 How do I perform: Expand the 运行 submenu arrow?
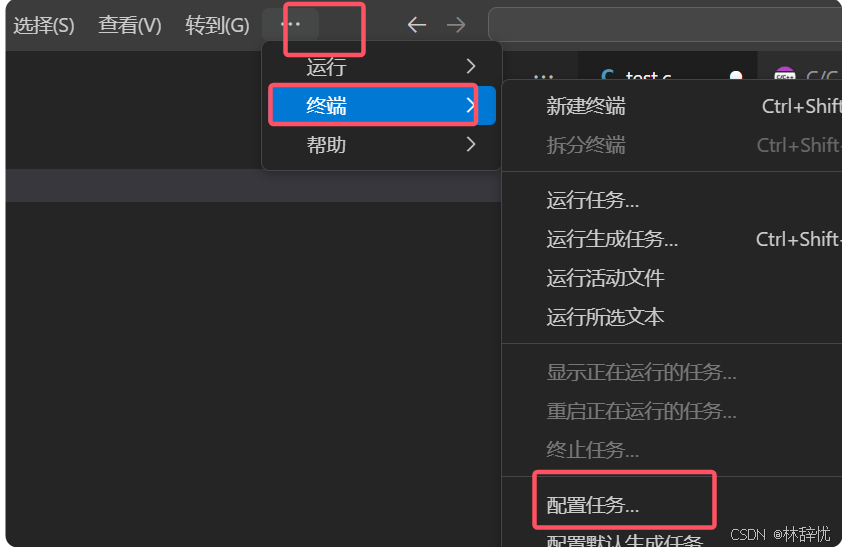point(471,66)
